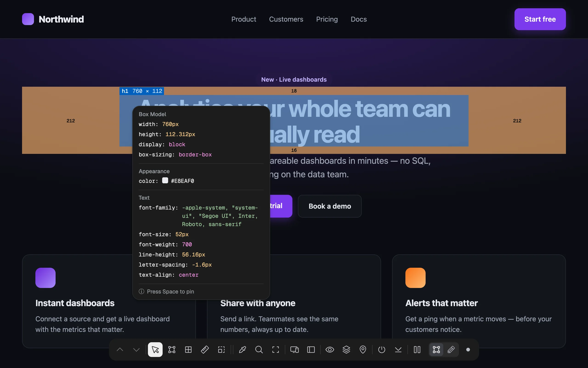Screen dimensions: 588x368
Task: Select the ruler measure tool
Action: [205, 350]
